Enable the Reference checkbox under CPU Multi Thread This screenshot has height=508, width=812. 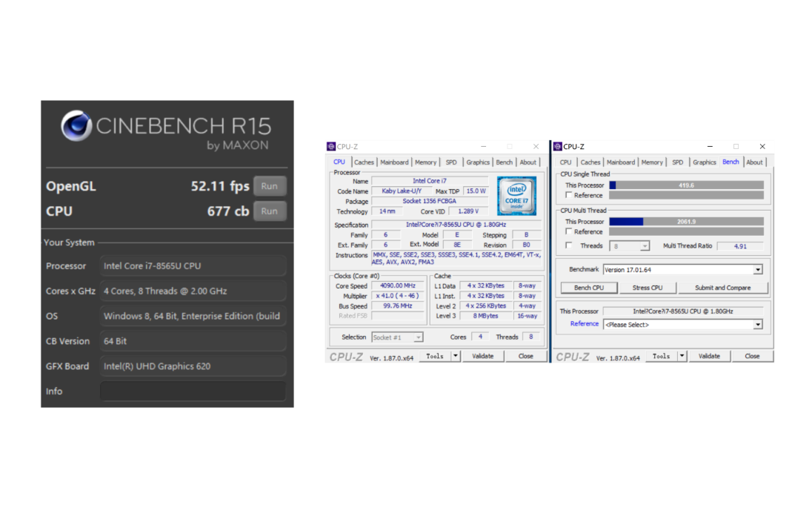(569, 231)
